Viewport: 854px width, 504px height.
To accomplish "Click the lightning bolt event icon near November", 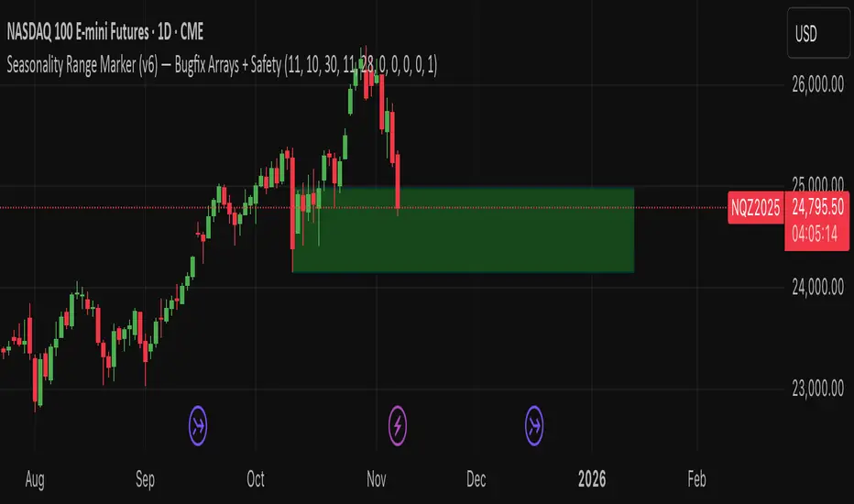I will (x=397, y=425).
